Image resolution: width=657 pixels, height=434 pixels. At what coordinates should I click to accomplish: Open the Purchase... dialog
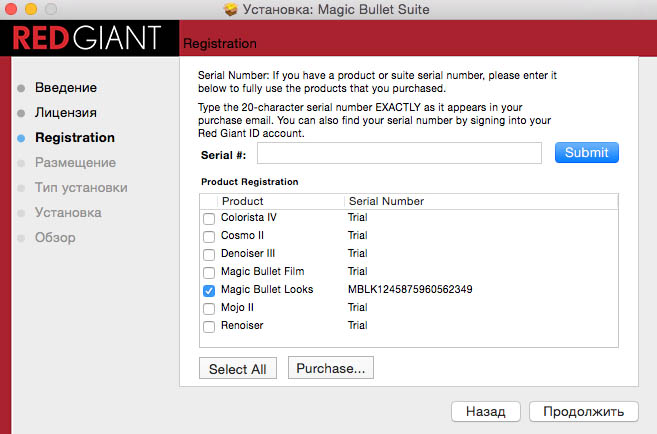[x=331, y=368]
